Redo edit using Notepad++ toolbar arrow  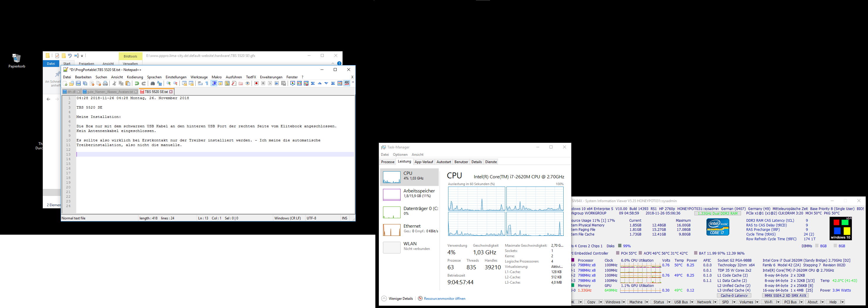pyautogui.click(x=144, y=83)
